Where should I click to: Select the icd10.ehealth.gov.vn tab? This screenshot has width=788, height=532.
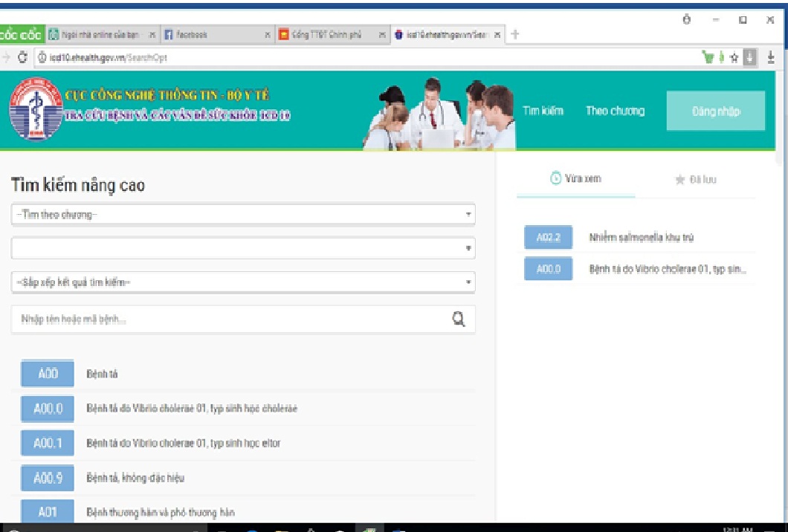[x=448, y=35]
